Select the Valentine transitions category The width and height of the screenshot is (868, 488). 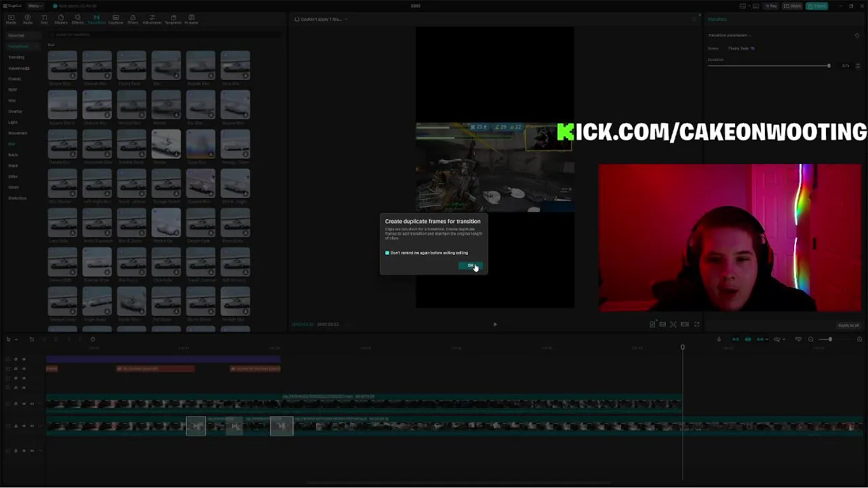tap(18, 68)
